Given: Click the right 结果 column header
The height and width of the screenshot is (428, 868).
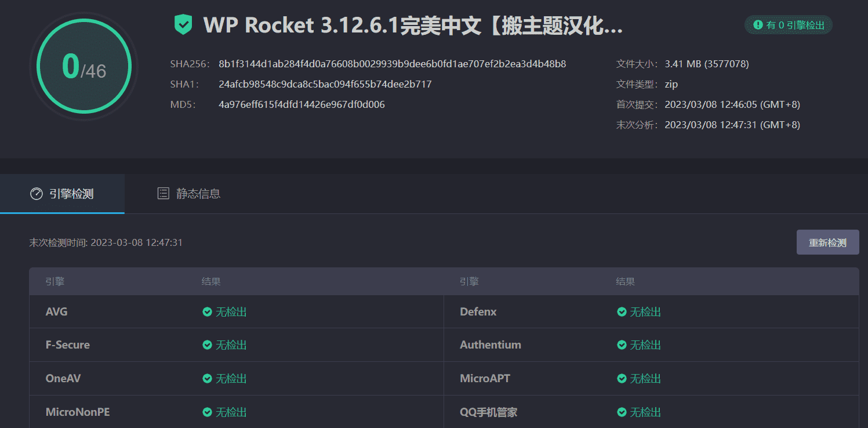Looking at the screenshot, I should pos(626,282).
